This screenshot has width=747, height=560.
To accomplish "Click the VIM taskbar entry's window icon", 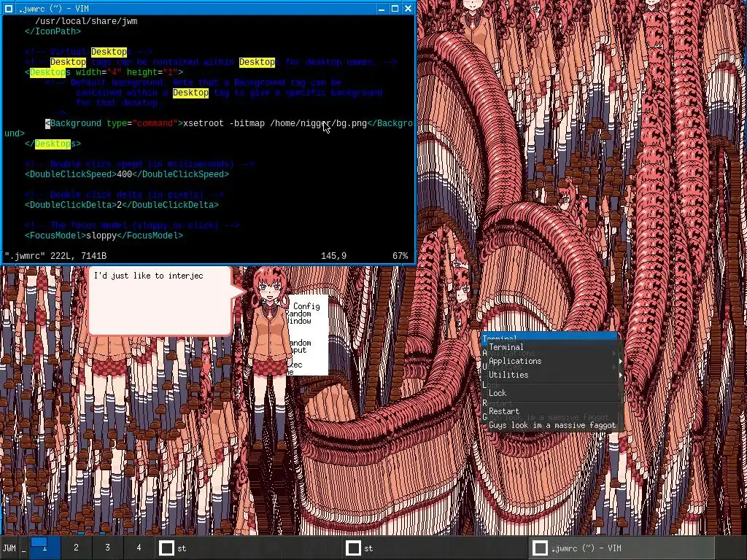I will pos(540,548).
